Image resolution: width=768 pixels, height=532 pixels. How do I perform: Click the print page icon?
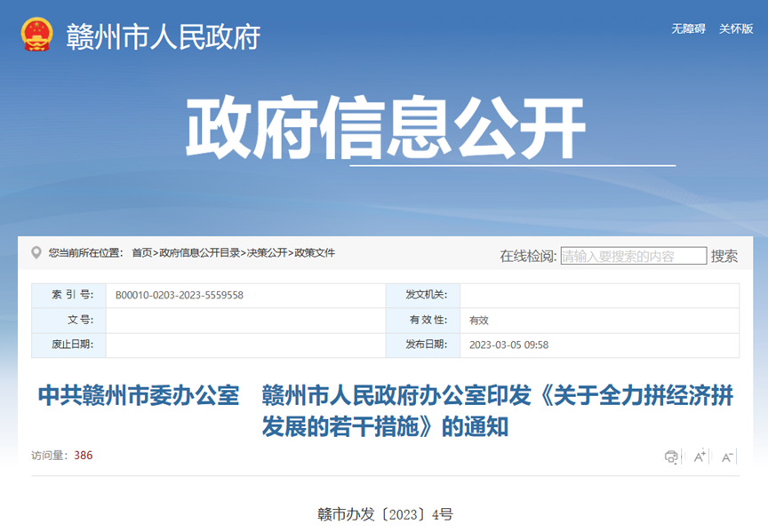coord(671,457)
